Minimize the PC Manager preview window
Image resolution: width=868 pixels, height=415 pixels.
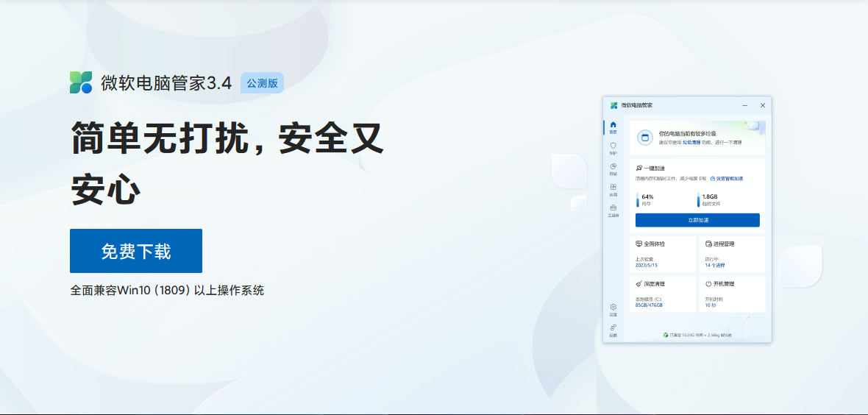(x=745, y=105)
